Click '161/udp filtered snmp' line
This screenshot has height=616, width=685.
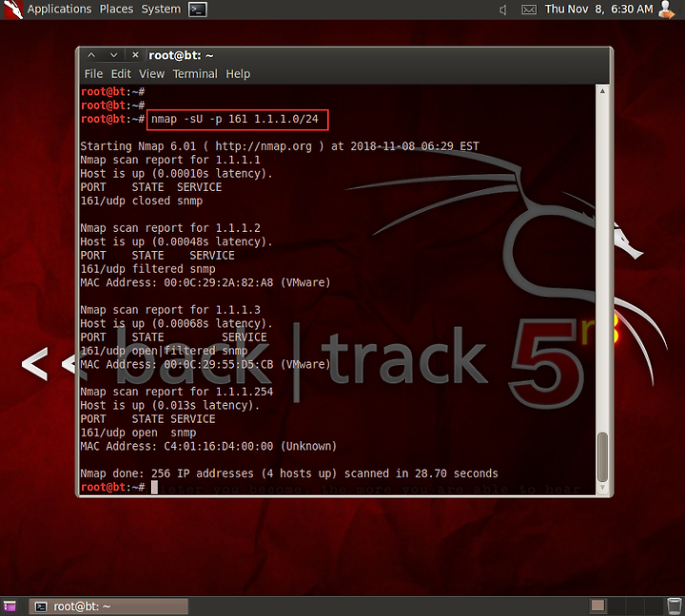(148, 269)
